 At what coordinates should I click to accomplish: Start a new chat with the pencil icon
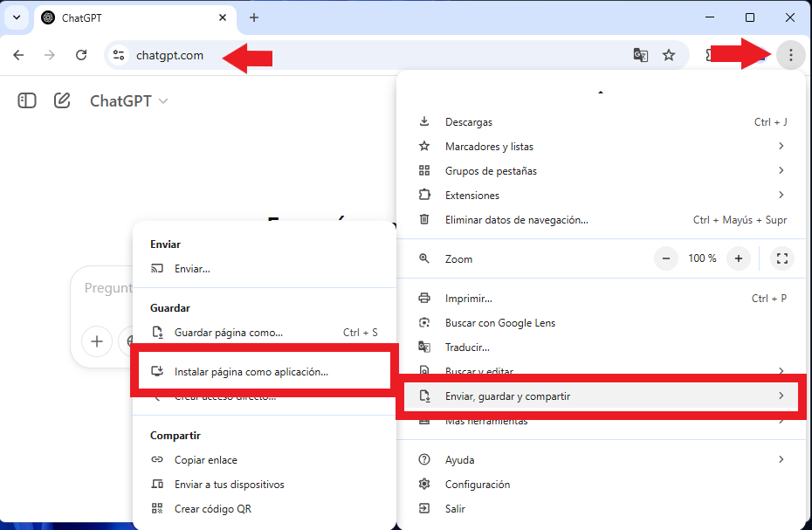tap(62, 100)
